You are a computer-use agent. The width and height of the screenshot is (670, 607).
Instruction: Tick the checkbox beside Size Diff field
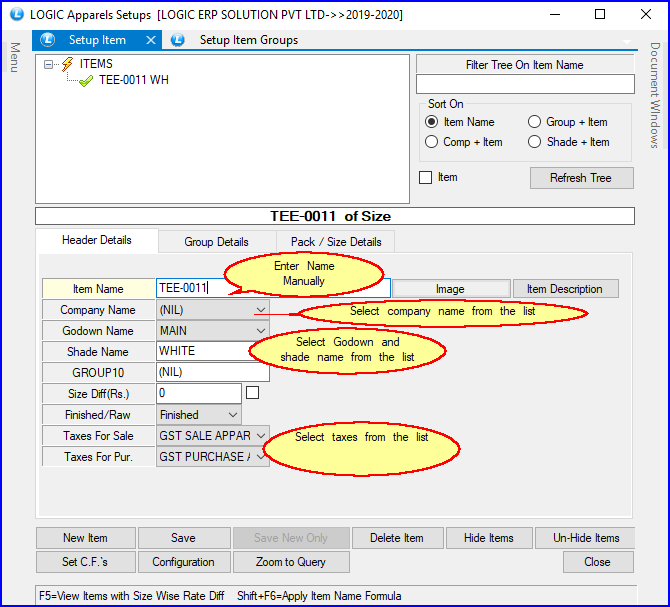pos(253,393)
